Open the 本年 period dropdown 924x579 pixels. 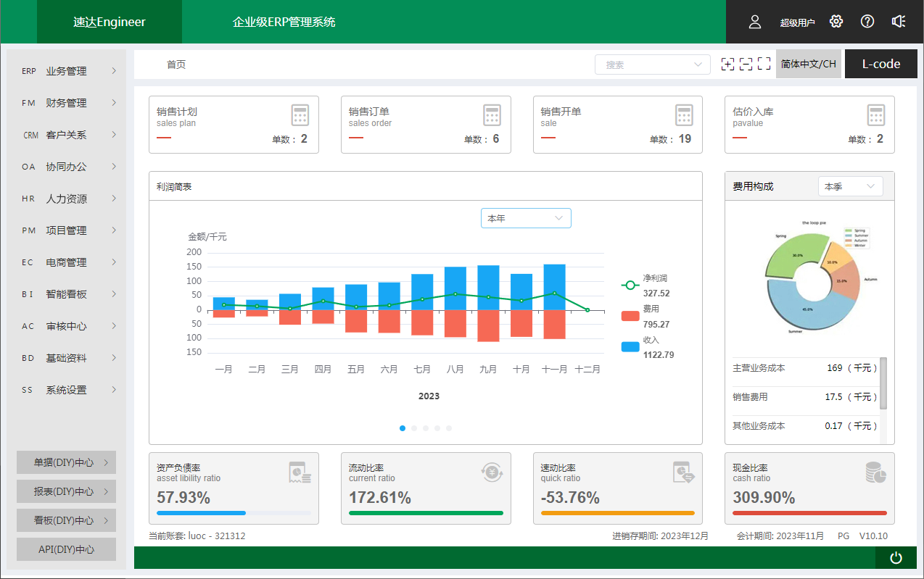(x=526, y=218)
